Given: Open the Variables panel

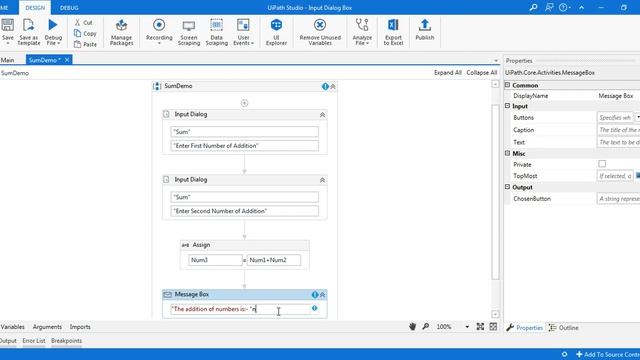Looking at the screenshot, I should tap(12, 327).
